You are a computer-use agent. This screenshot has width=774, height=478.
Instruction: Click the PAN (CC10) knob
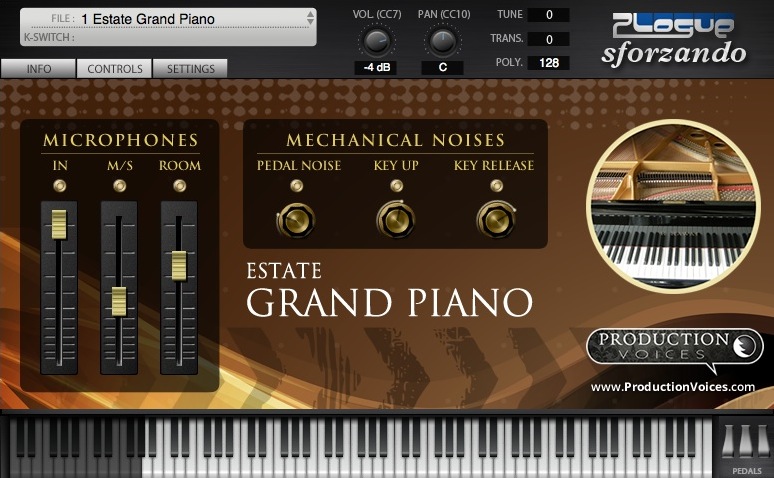coord(443,41)
